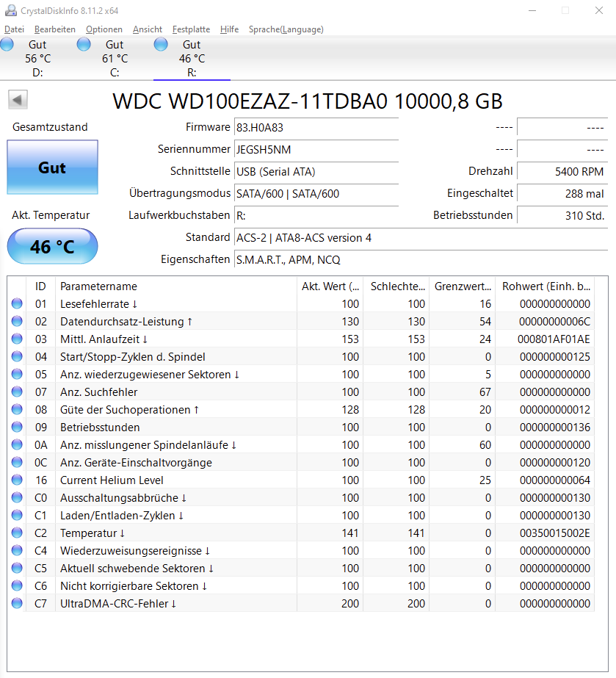Click the Firmware field 83.H0A83
This screenshot has width=616, height=678.
point(316,128)
